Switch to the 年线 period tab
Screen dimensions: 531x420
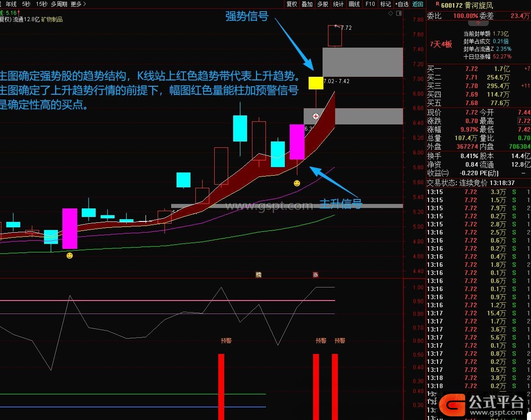11,4
